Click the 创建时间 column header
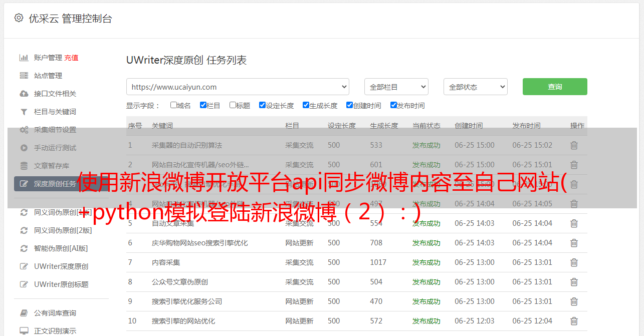The width and height of the screenshot is (644, 336). [469, 126]
